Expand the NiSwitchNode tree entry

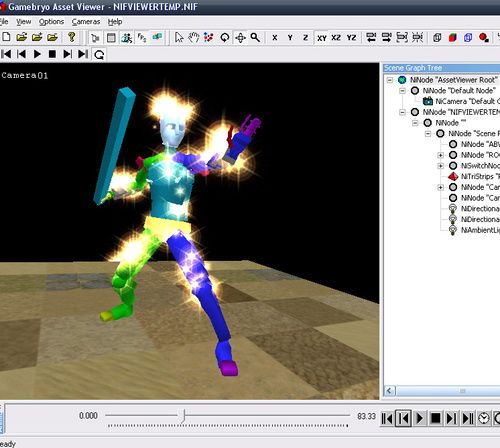pos(440,166)
